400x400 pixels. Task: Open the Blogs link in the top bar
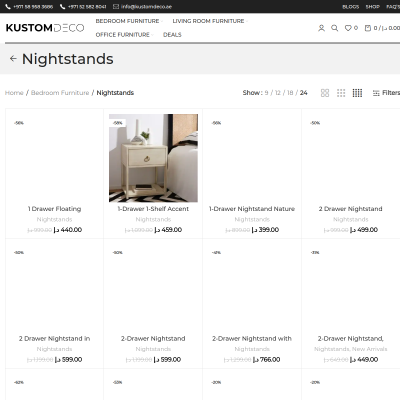click(351, 7)
